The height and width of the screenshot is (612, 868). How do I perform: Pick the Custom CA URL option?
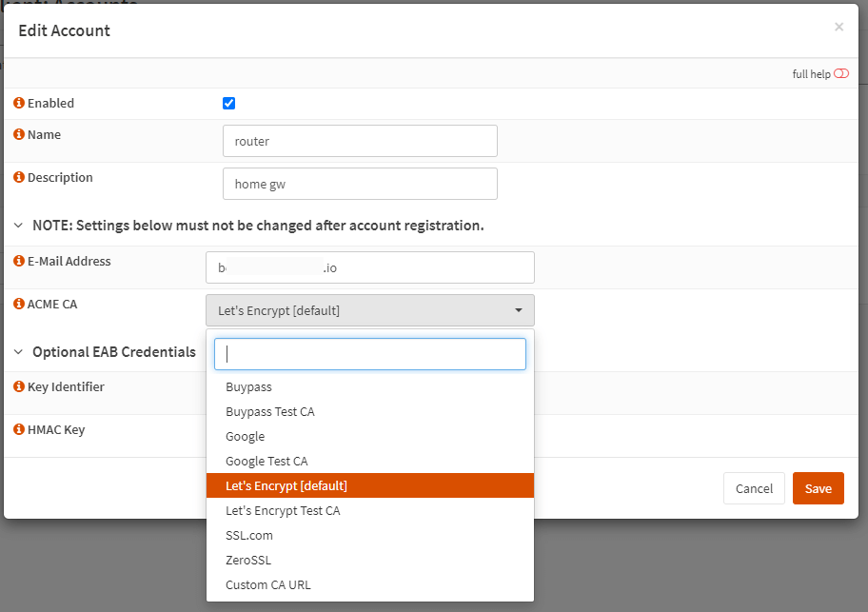268,585
